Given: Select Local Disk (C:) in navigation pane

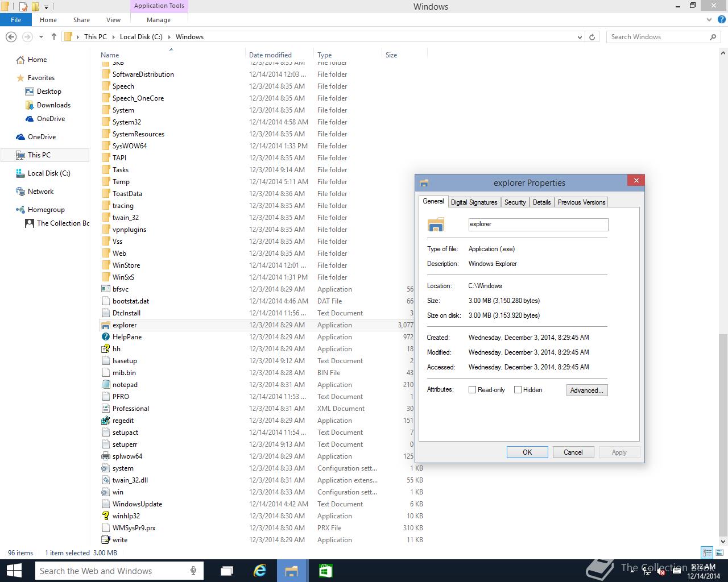Looking at the screenshot, I should pyautogui.click(x=49, y=173).
